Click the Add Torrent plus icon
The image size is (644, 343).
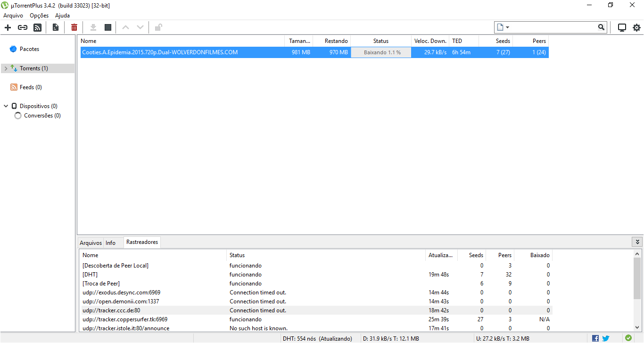click(x=8, y=27)
